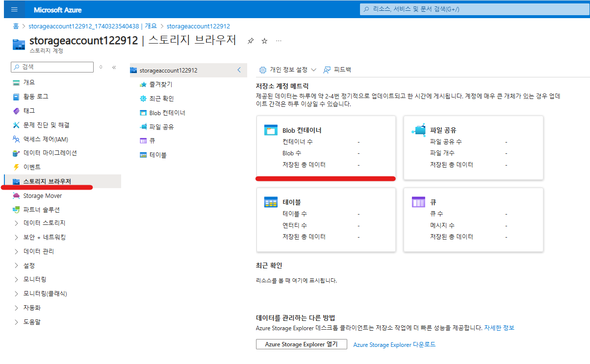The height and width of the screenshot is (364, 590).
Task: Click the 파일 공유 metrics card title
Action: coord(443,130)
